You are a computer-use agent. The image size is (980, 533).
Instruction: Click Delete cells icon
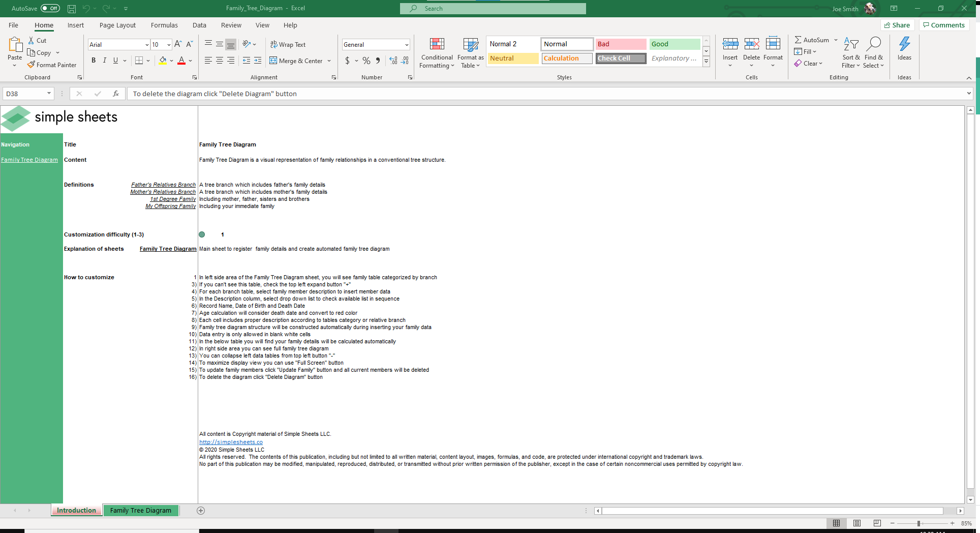point(752,44)
